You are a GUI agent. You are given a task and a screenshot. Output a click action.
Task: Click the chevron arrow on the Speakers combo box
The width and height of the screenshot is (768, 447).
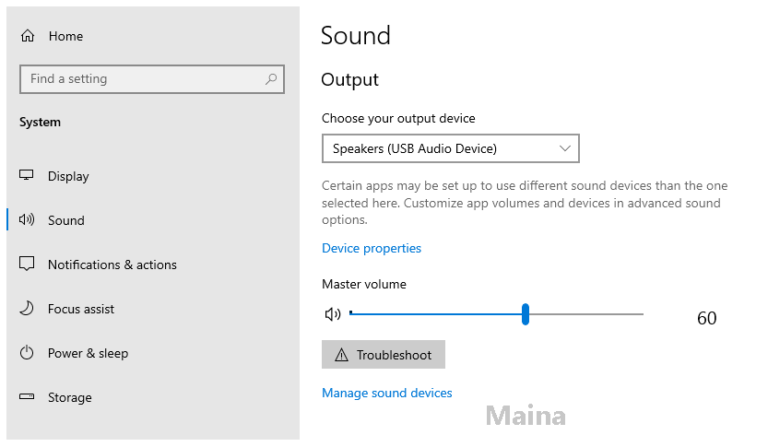point(565,149)
